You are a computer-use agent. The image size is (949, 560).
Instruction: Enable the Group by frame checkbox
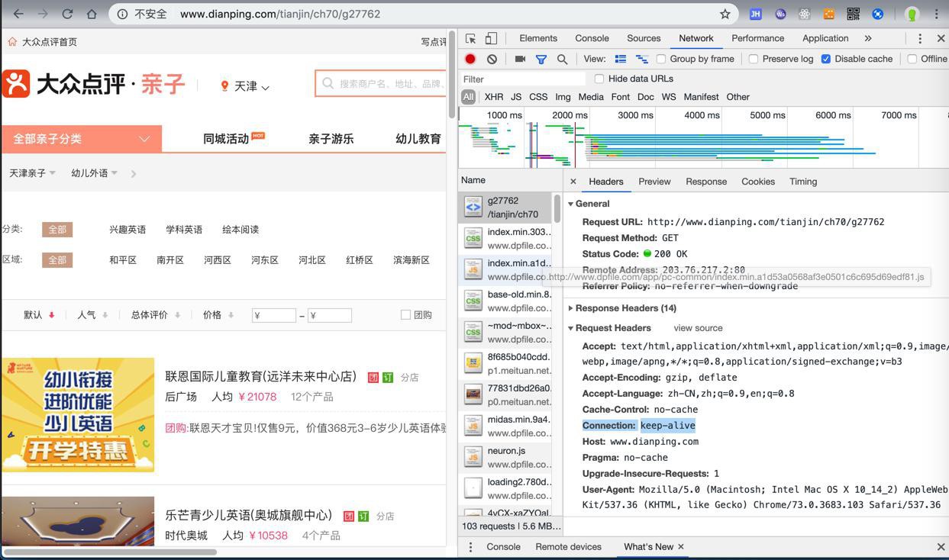(x=661, y=59)
